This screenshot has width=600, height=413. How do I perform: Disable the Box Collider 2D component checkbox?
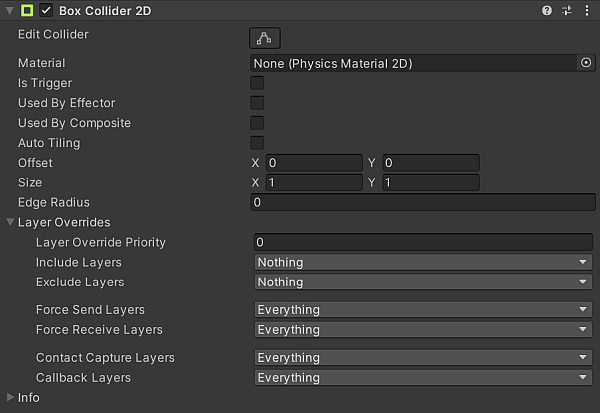click(46, 10)
